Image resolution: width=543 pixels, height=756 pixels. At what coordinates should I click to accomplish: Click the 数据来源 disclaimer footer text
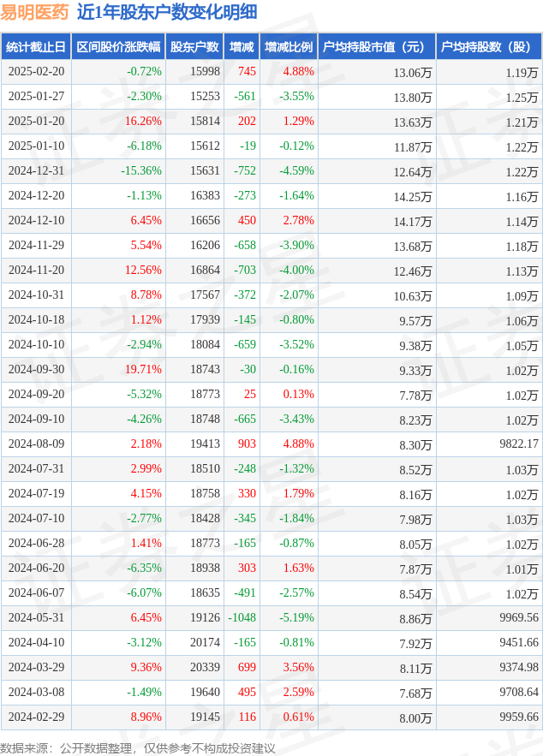pyautogui.click(x=138, y=747)
